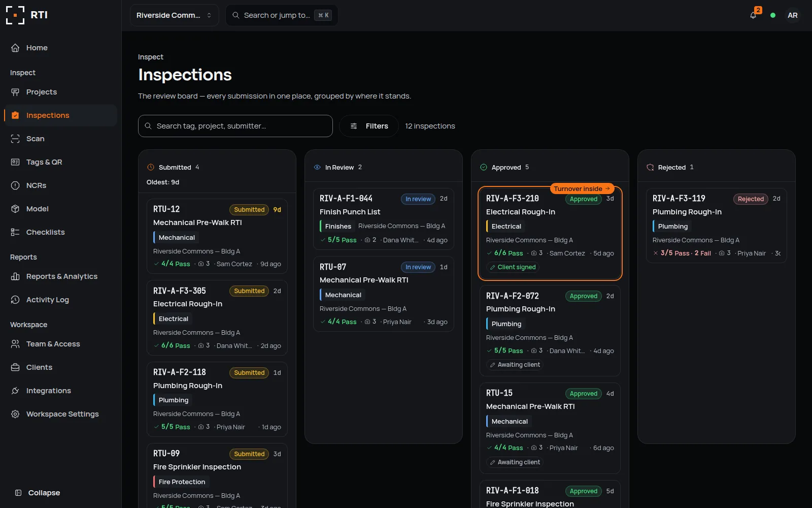Click Awaiting client on RTU-15
The width and height of the screenshot is (812, 508).
pyautogui.click(x=515, y=462)
